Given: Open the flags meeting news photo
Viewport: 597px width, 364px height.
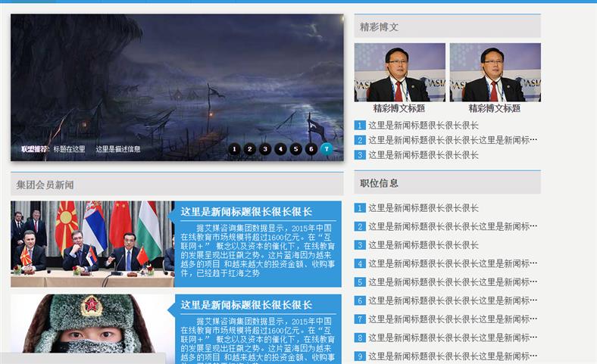Looking at the screenshot, I should pyautogui.click(x=92, y=244).
